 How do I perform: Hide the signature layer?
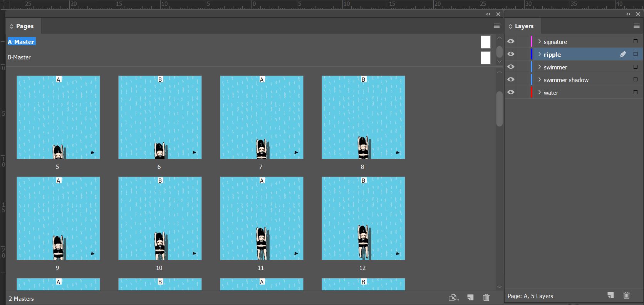(x=511, y=41)
